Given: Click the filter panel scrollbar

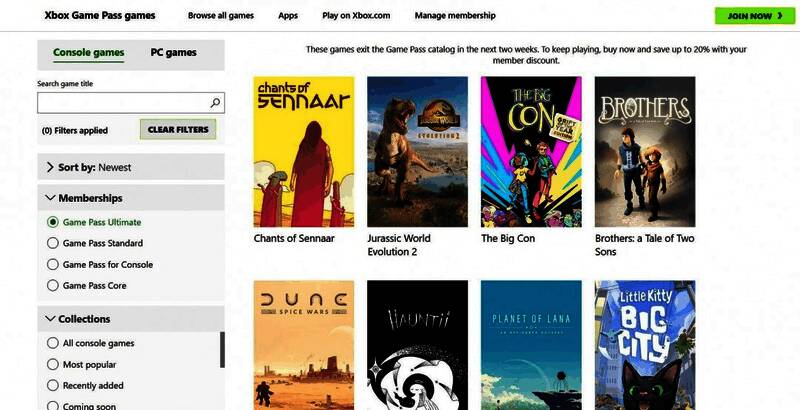Looking at the screenshot, I should pyautogui.click(x=222, y=350).
